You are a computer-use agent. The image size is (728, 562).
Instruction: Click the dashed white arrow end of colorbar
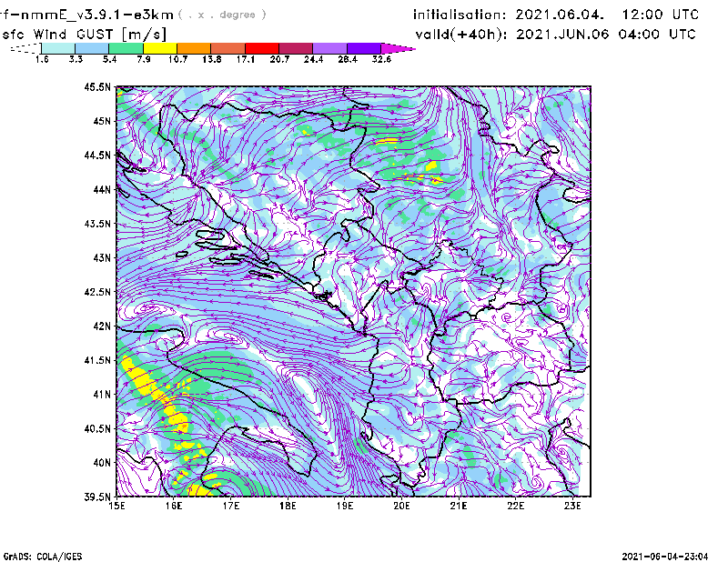(25, 48)
